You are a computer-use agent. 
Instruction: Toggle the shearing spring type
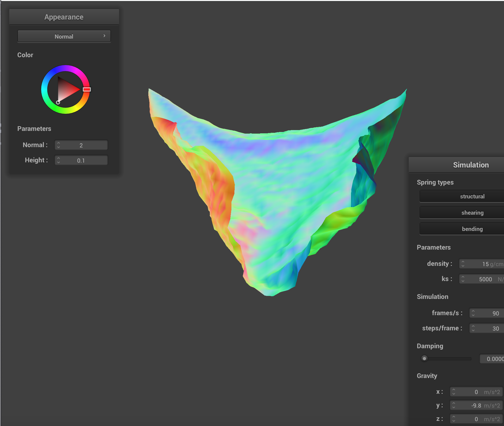(462, 212)
